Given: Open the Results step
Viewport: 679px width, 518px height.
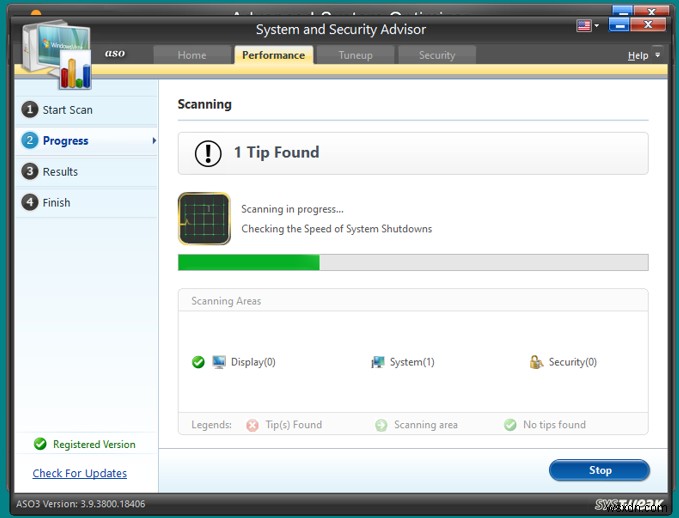Looking at the screenshot, I should click(x=86, y=172).
